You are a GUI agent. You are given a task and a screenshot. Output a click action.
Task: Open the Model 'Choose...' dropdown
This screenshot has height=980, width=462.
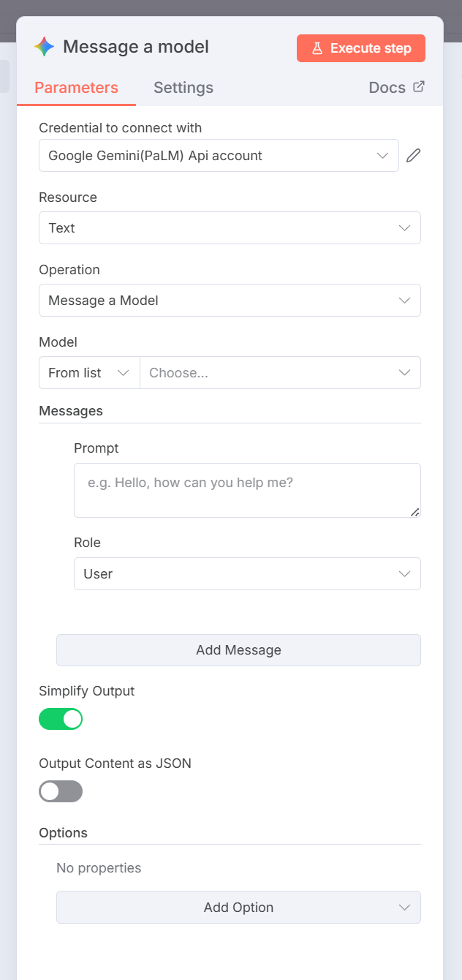click(x=280, y=372)
